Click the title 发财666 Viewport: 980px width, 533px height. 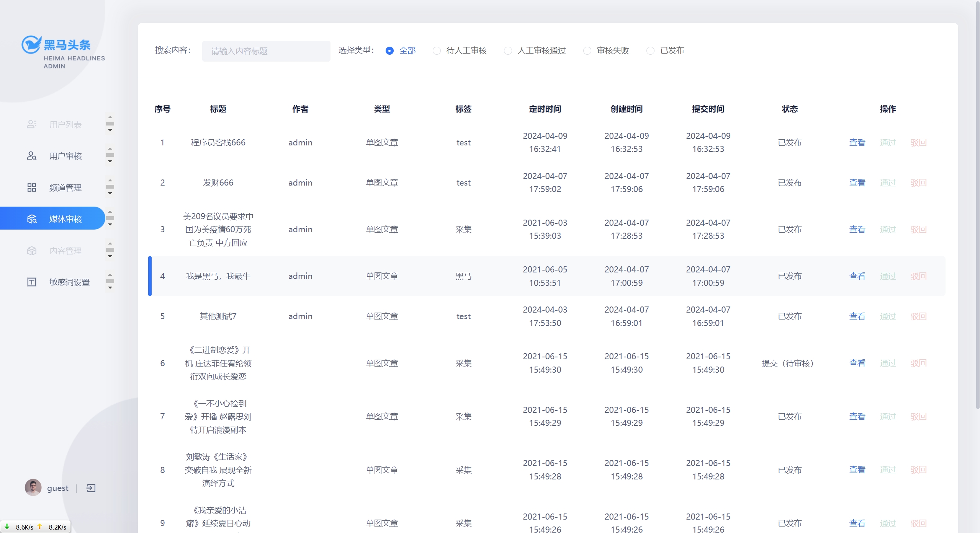click(x=218, y=183)
